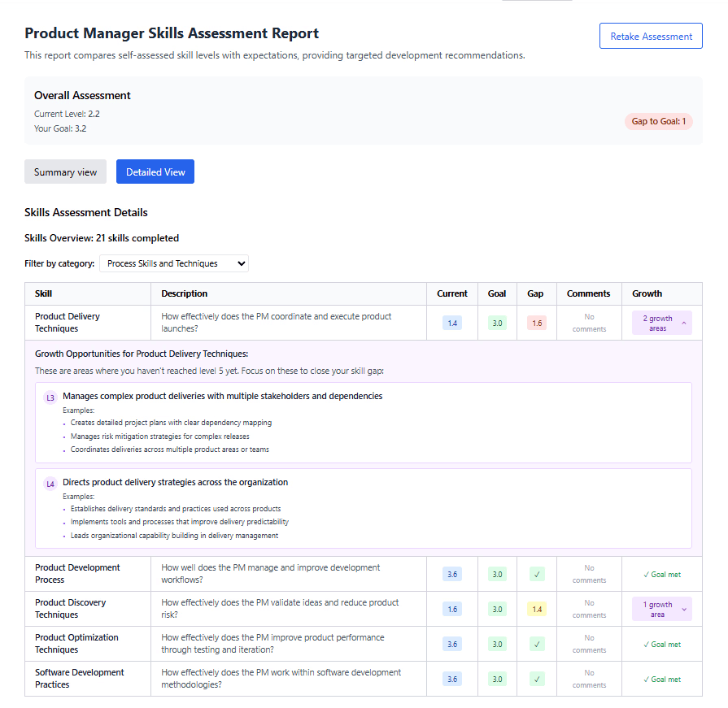The height and width of the screenshot is (708, 728).
Task: Click the Retake Assessment button
Action: click(x=651, y=36)
